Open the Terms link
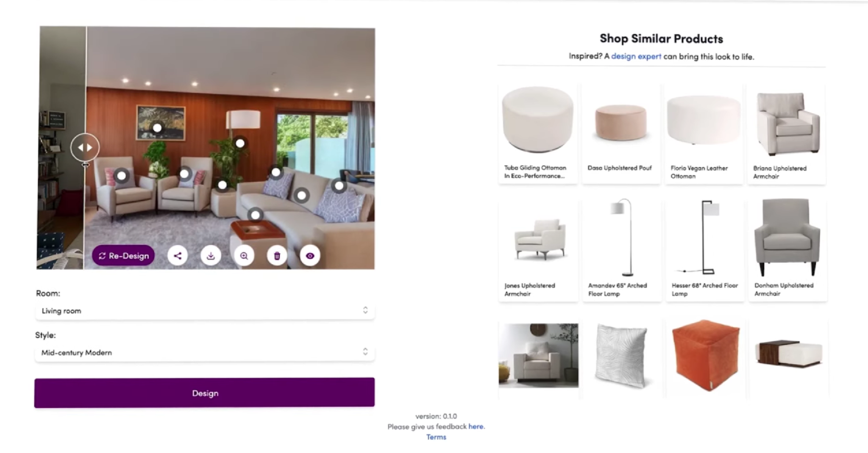This screenshot has width=868, height=453. pyautogui.click(x=436, y=437)
